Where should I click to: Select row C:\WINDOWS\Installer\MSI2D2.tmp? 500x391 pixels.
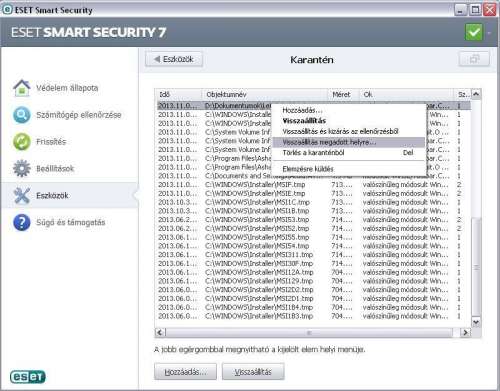point(314,290)
